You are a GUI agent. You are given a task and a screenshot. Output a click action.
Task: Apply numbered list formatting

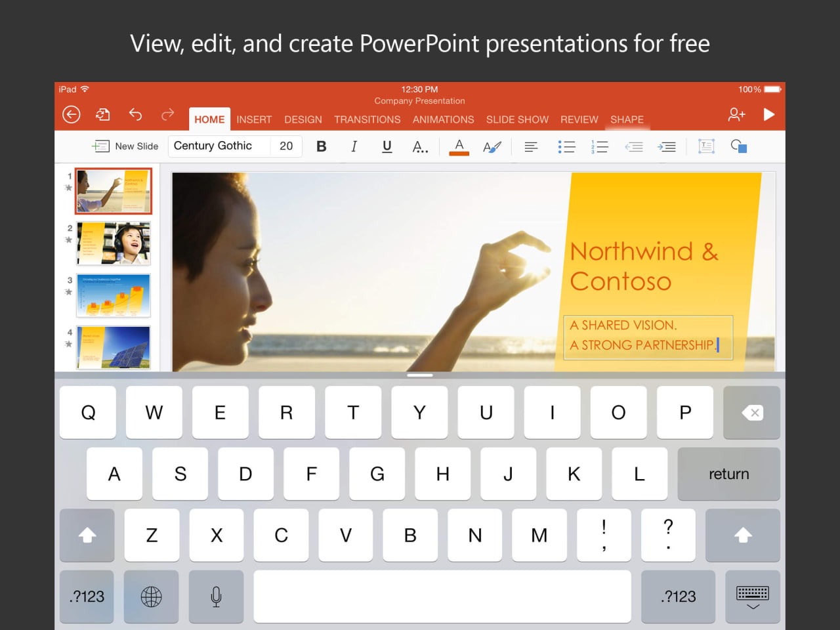(599, 146)
